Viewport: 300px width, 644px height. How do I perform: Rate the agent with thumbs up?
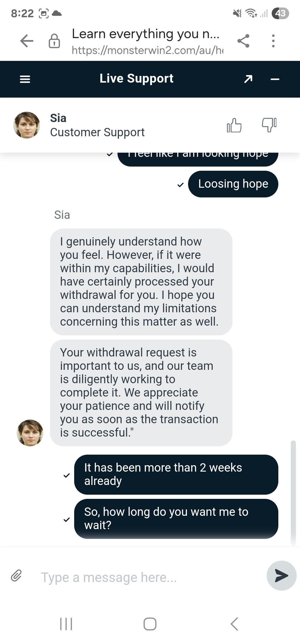pyautogui.click(x=234, y=125)
